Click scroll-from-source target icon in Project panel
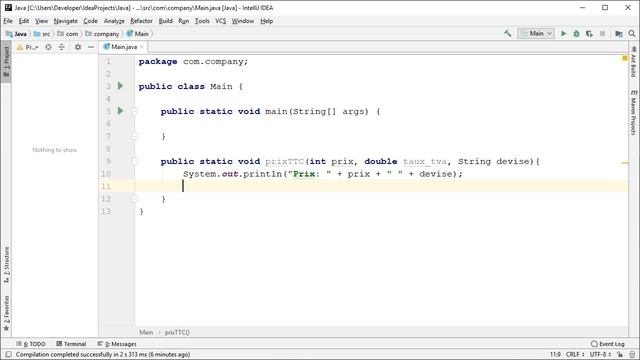 (x=48, y=47)
